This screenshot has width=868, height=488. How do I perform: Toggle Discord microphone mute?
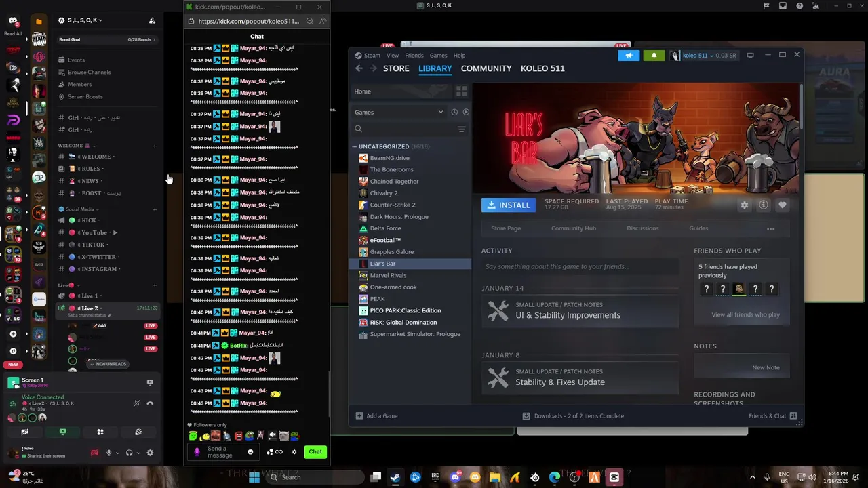tap(108, 453)
